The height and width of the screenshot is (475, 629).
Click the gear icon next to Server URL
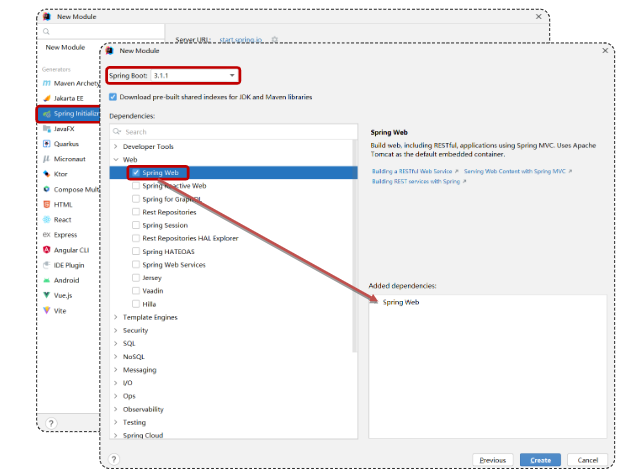point(274,39)
